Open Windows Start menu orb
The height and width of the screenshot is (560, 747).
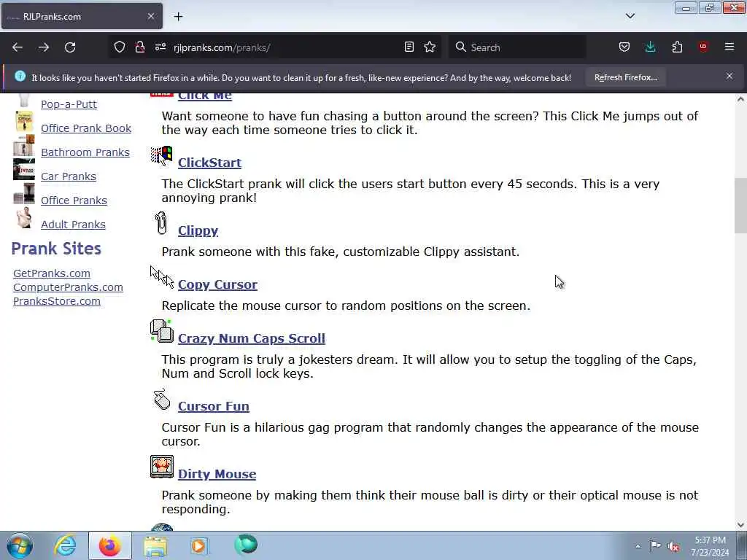20,545
